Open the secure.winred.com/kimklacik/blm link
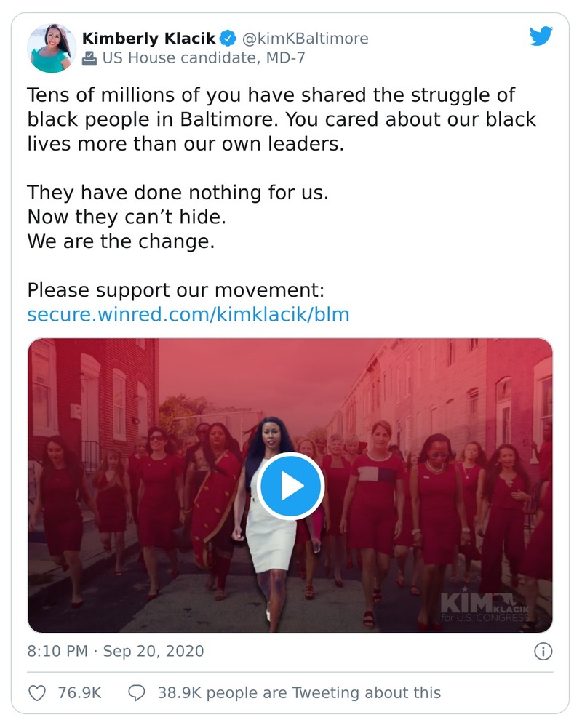 pyautogui.click(x=188, y=314)
